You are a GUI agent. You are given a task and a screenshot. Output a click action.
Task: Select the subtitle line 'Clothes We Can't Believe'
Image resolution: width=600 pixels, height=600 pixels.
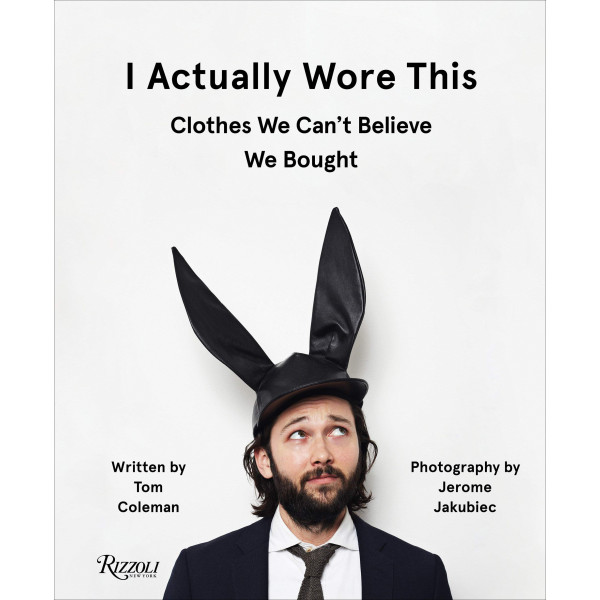[x=301, y=126]
